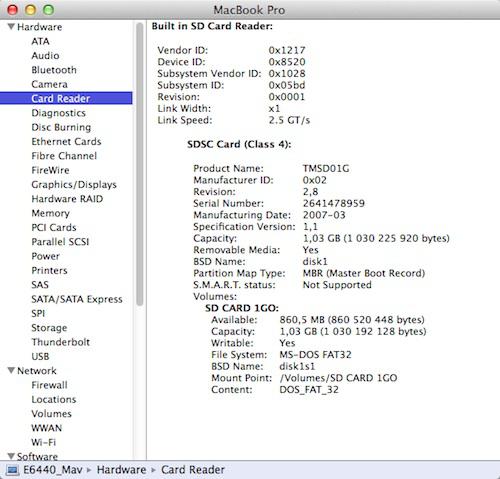
Task: Open Diagnostics in the sidebar
Action: [58, 113]
